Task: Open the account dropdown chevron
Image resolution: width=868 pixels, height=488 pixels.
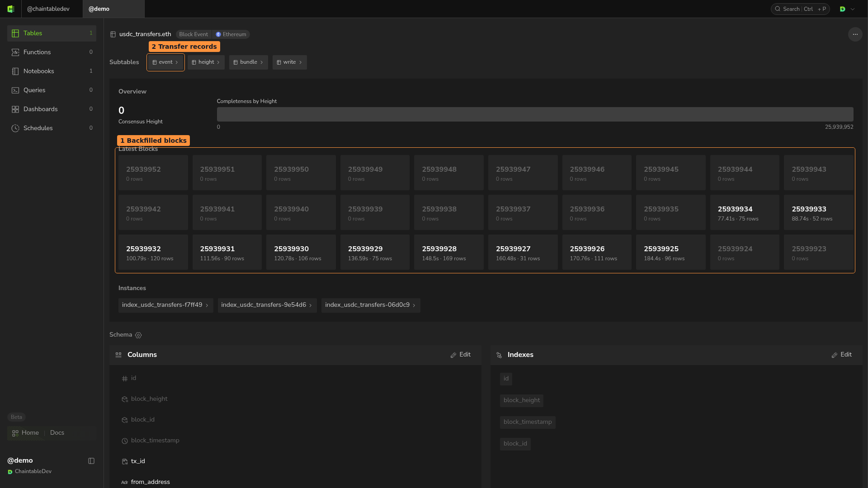Action: click(853, 9)
